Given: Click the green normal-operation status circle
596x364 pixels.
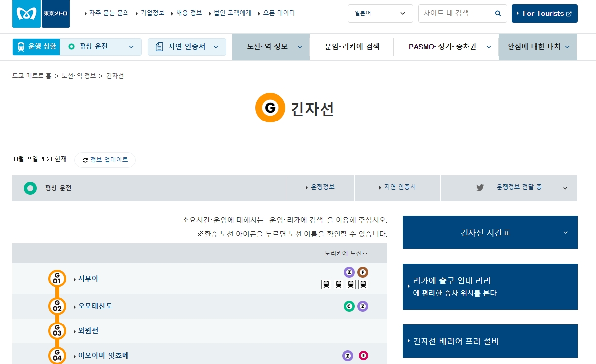Looking at the screenshot, I should coord(30,188).
